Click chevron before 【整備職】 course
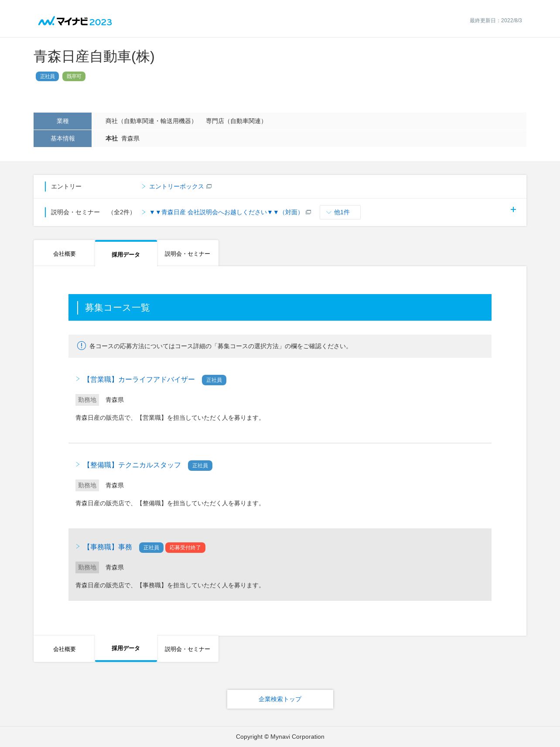Screen dimensions: 560x747 click(x=78, y=464)
